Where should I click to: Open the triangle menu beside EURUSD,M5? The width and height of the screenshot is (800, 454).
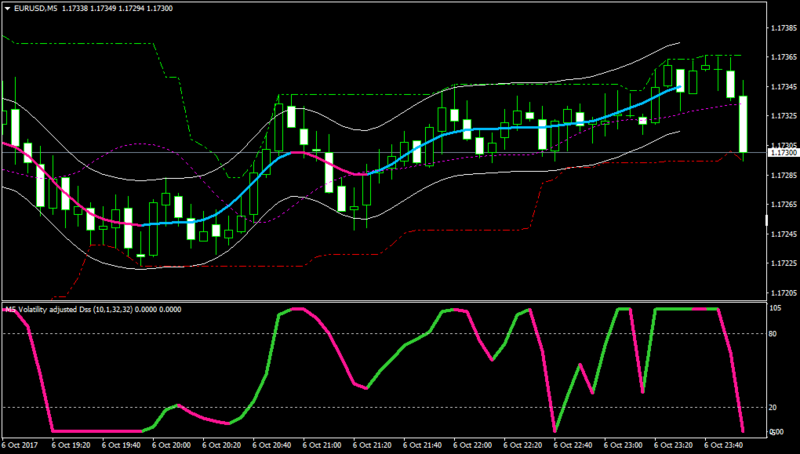(8, 9)
